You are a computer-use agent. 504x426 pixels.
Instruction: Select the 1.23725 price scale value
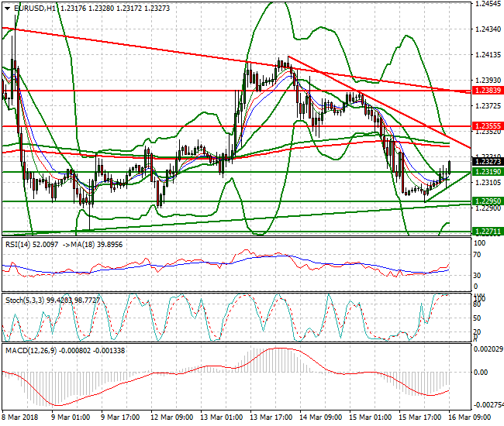click(x=488, y=105)
